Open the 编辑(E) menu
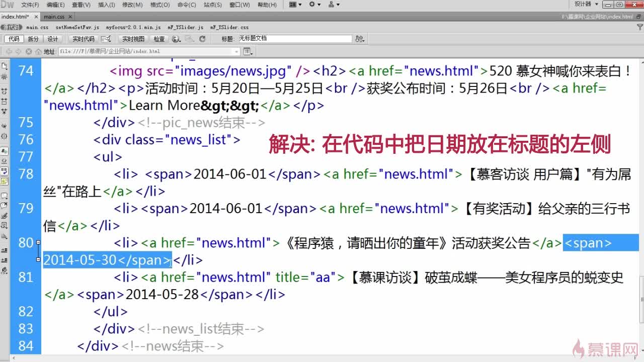This screenshot has height=362, width=644. click(x=55, y=5)
